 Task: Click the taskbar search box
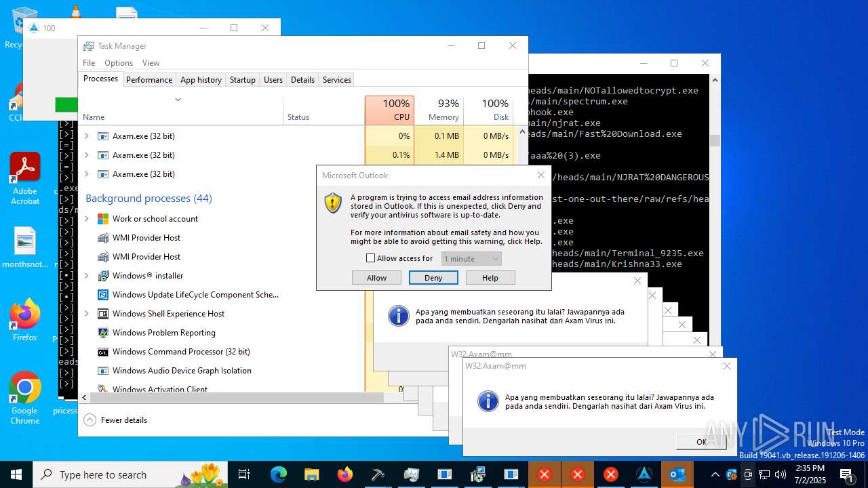(130, 474)
